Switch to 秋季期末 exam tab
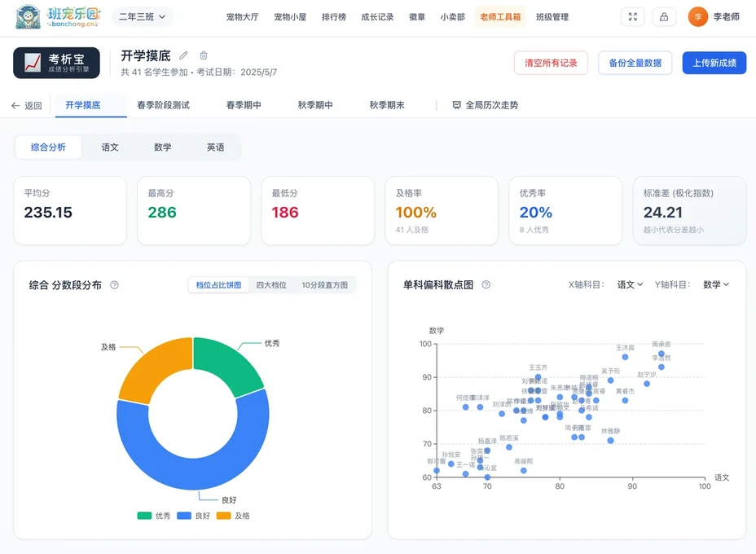 tap(387, 105)
